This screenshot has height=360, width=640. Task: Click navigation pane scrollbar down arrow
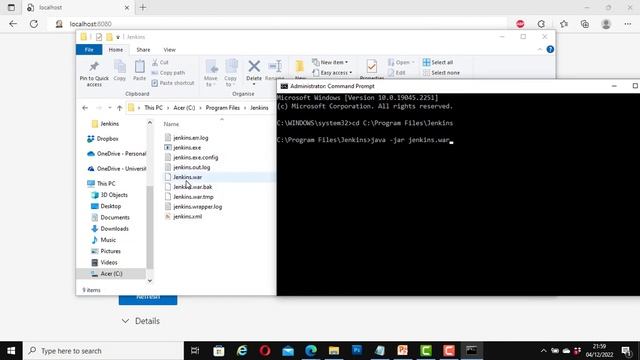coord(150,280)
